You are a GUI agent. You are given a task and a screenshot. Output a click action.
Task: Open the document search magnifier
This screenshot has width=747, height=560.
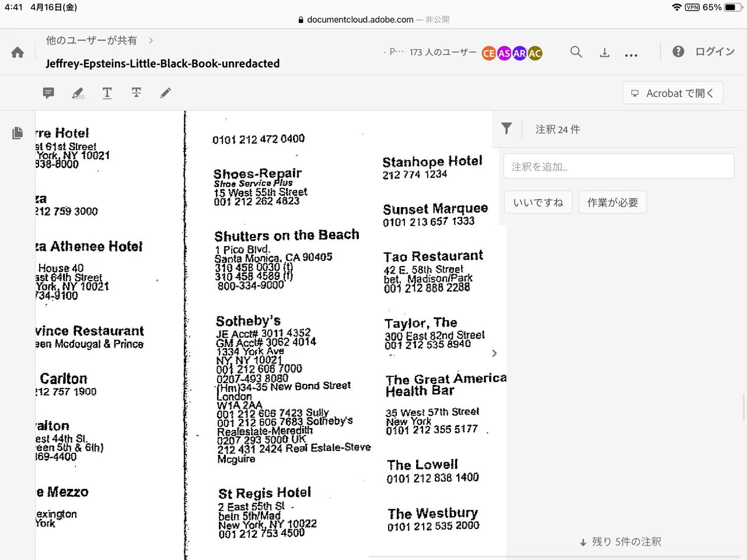tap(576, 52)
